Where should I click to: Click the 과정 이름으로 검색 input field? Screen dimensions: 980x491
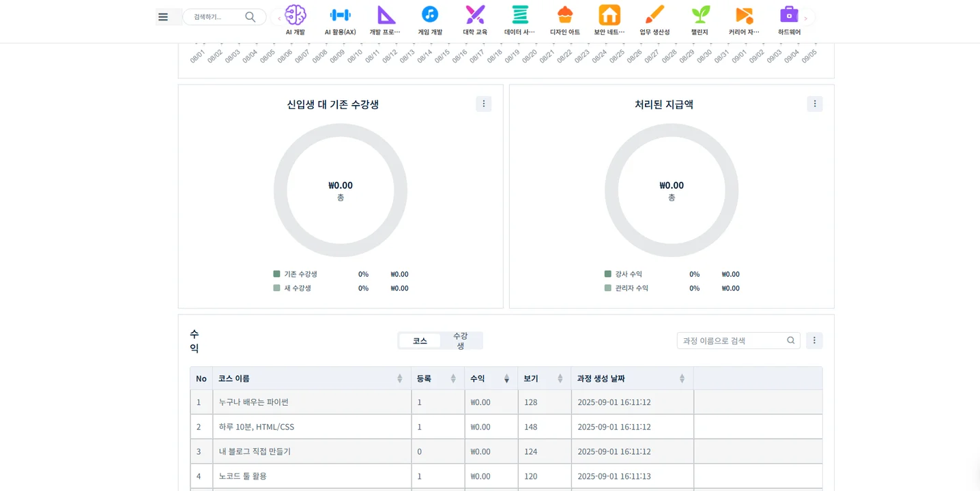[732, 341]
